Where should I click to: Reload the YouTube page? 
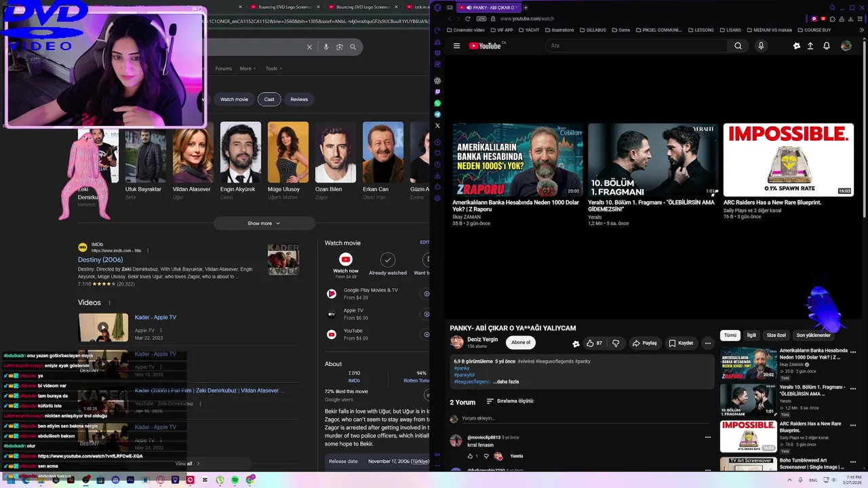[x=467, y=19]
